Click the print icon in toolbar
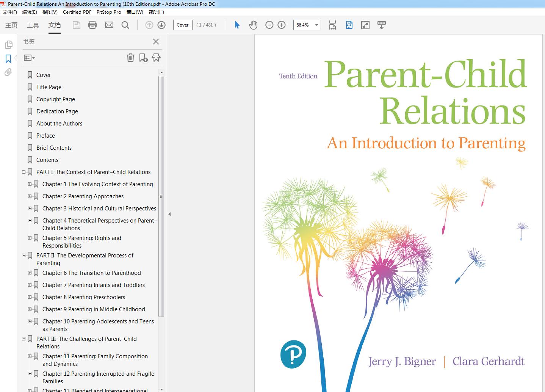 tap(92, 25)
